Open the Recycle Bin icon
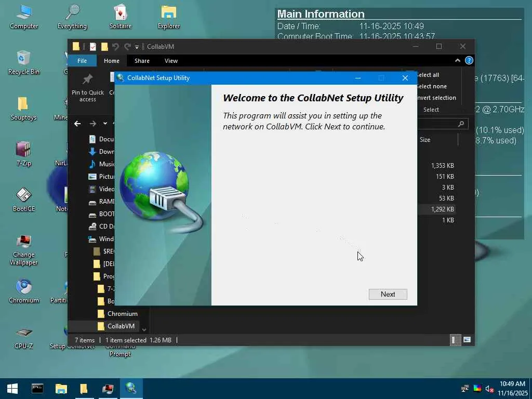The image size is (532, 399). click(x=24, y=63)
